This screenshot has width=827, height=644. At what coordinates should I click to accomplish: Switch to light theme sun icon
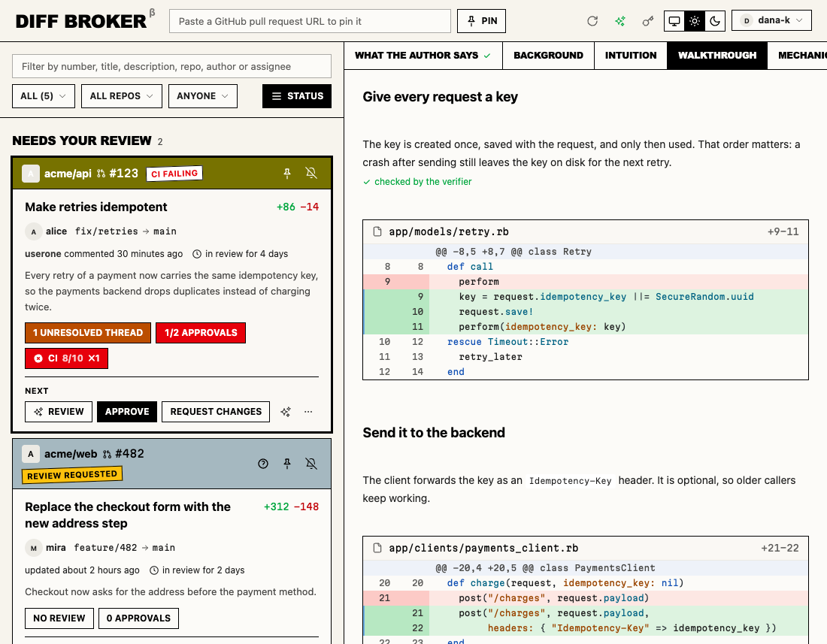695,21
